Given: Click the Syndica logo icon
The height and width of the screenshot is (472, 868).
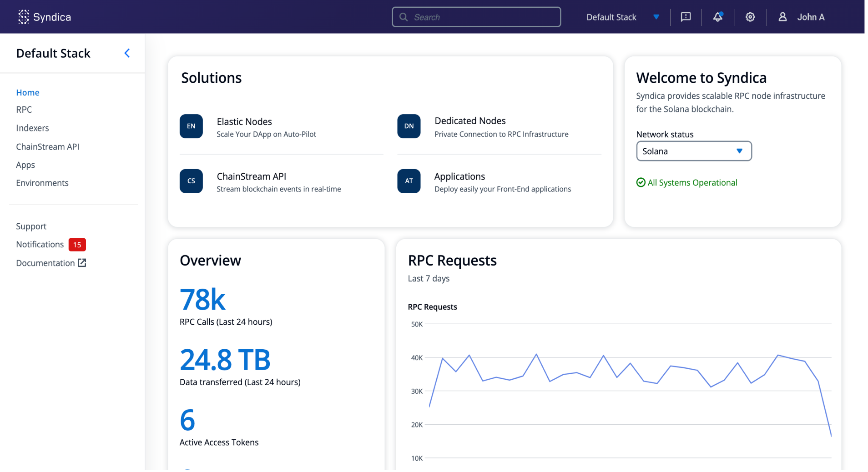Looking at the screenshot, I should (24, 17).
